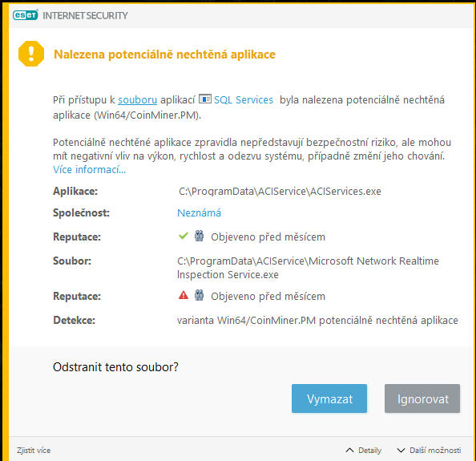Open the Více informací link
This screenshot has height=461, width=476.
coord(89,169)
